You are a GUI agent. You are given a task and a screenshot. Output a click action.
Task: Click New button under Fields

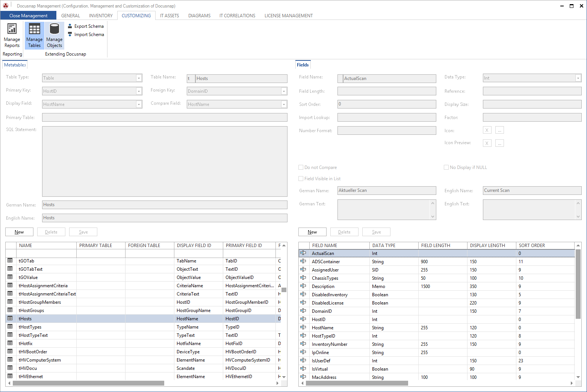[x=312, y=232]
